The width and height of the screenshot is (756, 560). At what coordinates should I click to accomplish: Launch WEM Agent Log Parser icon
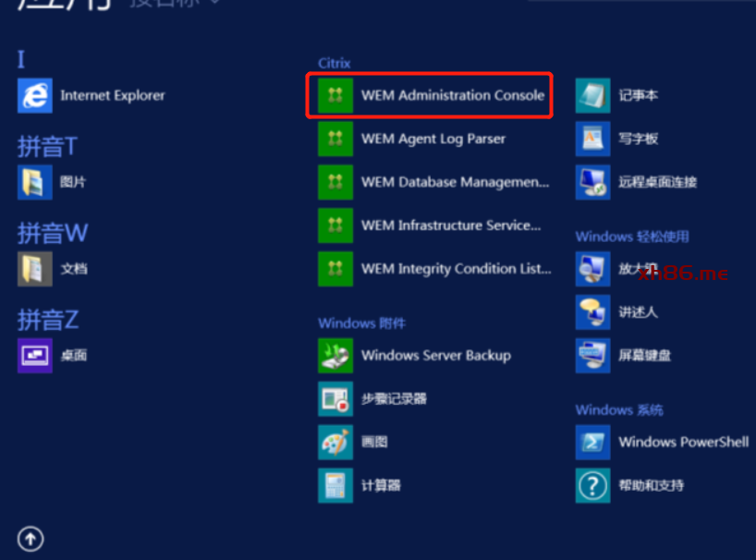(x=335, y=139)
